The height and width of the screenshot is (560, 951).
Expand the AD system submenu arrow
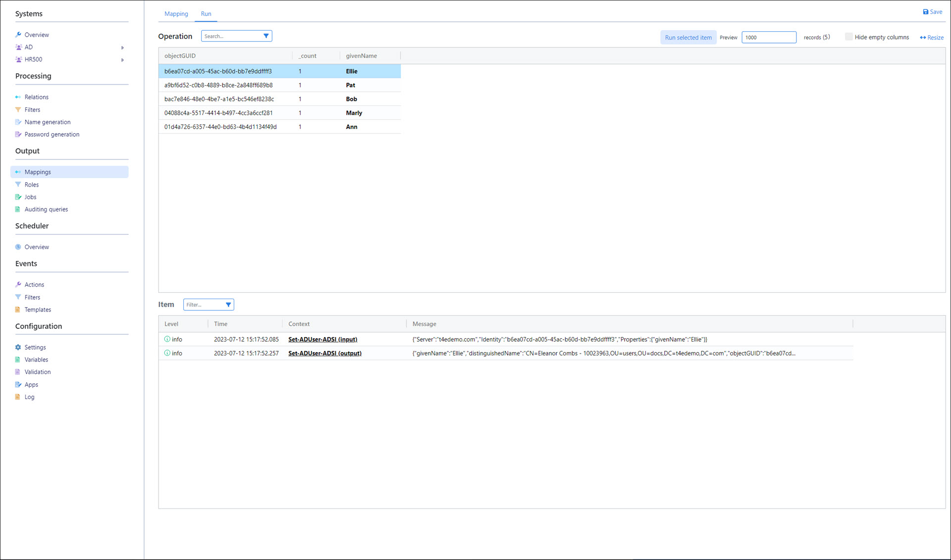tap(122, 48)
